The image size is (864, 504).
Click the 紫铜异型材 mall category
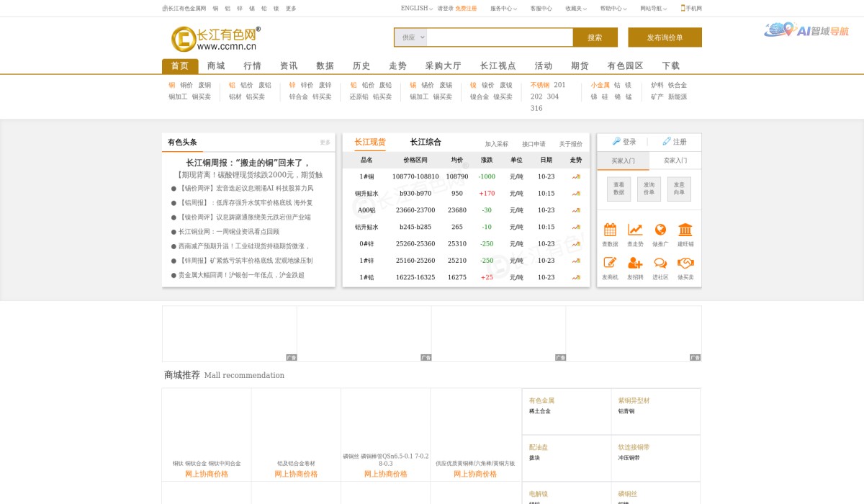coord(634,400)
